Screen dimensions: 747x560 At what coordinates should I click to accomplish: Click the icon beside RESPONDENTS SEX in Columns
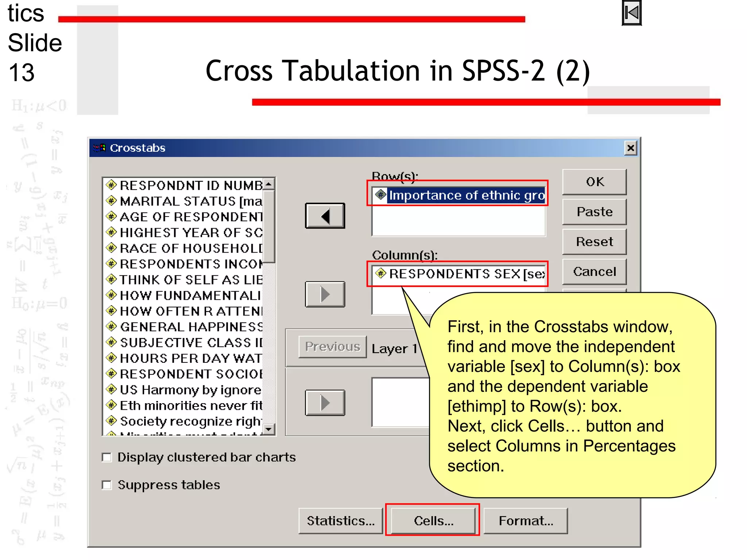point(380,273)
